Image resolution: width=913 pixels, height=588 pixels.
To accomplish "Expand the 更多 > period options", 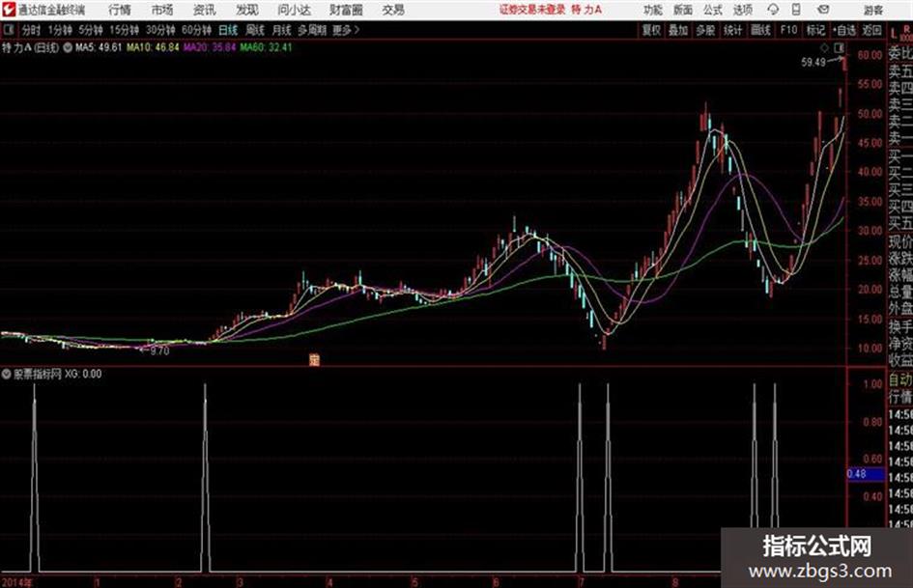I will pyautogui.click(x=346, y=30).
